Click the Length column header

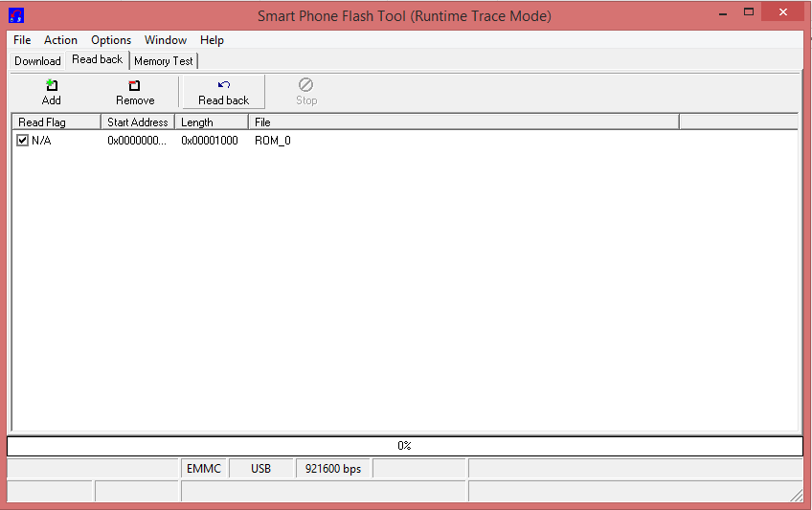pyautogui.click(x=212, y=122)
